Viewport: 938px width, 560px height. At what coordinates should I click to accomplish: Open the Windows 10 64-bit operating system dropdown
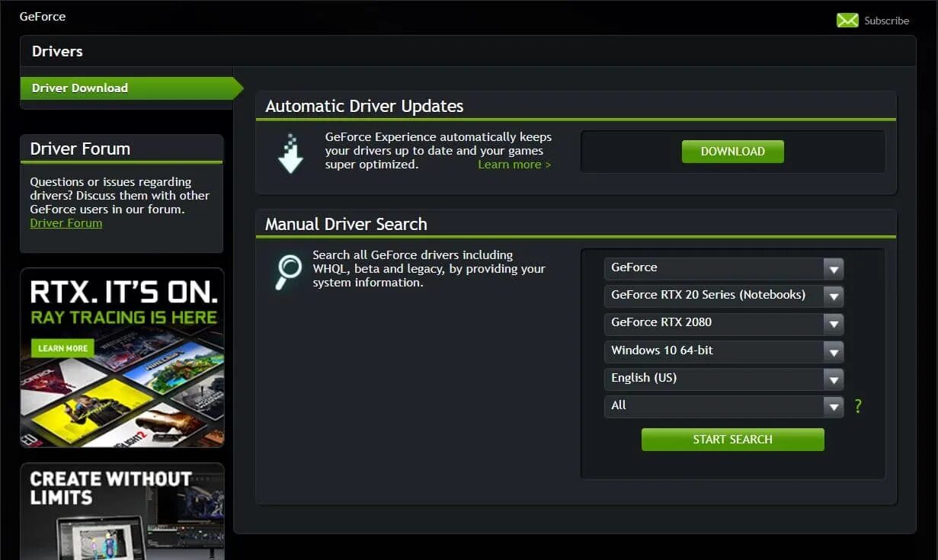point(834,351)
